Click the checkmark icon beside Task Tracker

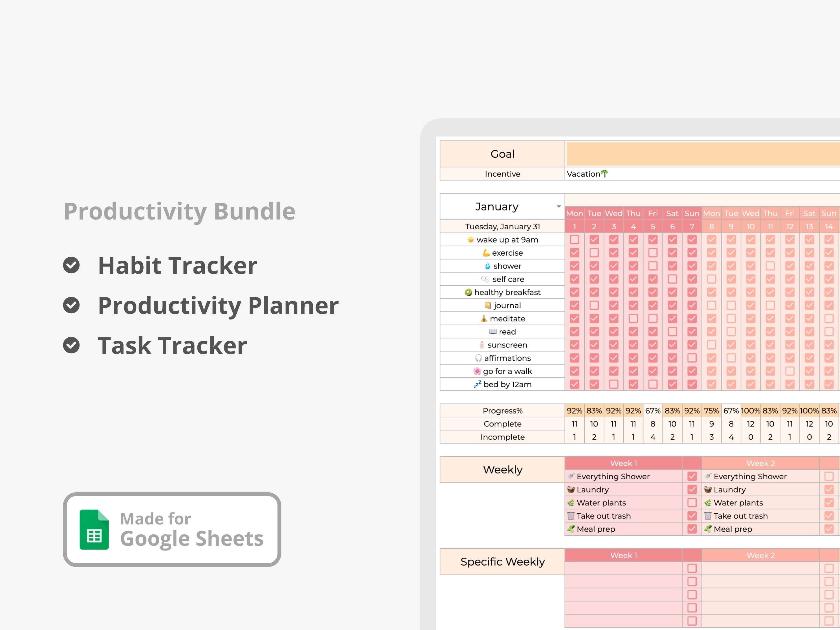click(x=71, y=345)
